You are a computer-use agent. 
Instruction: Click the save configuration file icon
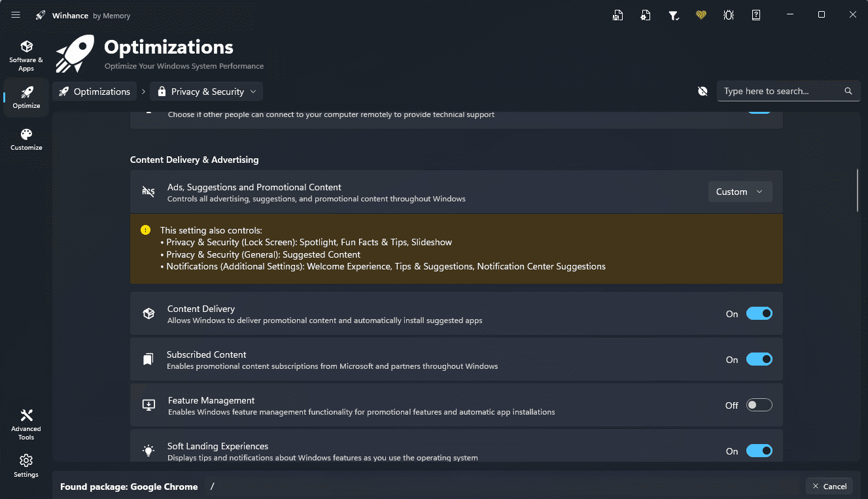tap(617, 15)
